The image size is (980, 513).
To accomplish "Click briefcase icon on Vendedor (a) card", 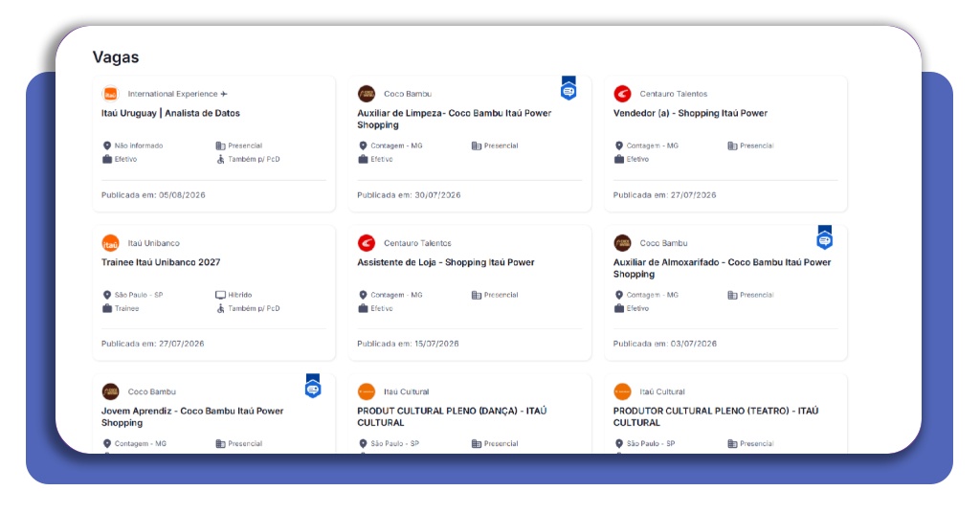I will point(619,159).
